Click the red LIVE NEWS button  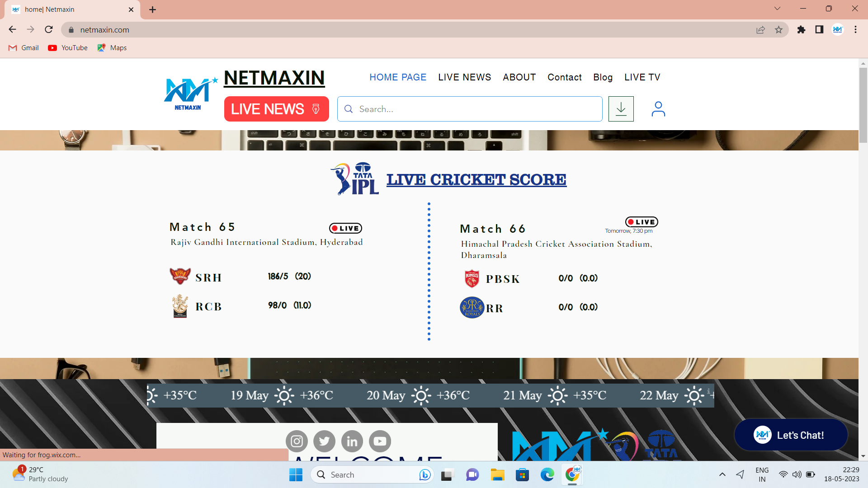276,109
